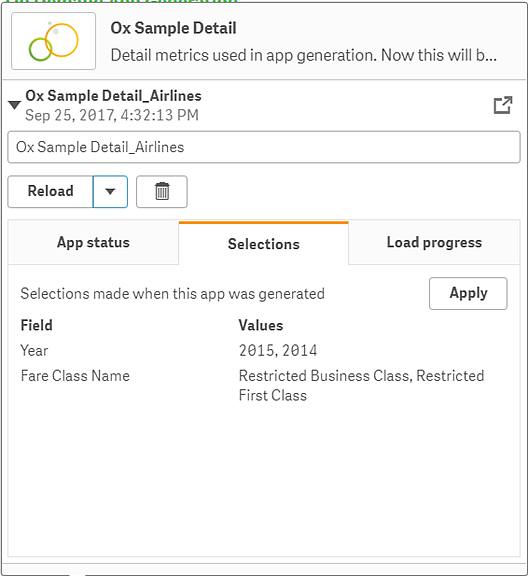Viewport: 528px width, 576px height.
Task: Edit the Ox Sample Detail_Airlines name field
Action: [x=264, y=147]
